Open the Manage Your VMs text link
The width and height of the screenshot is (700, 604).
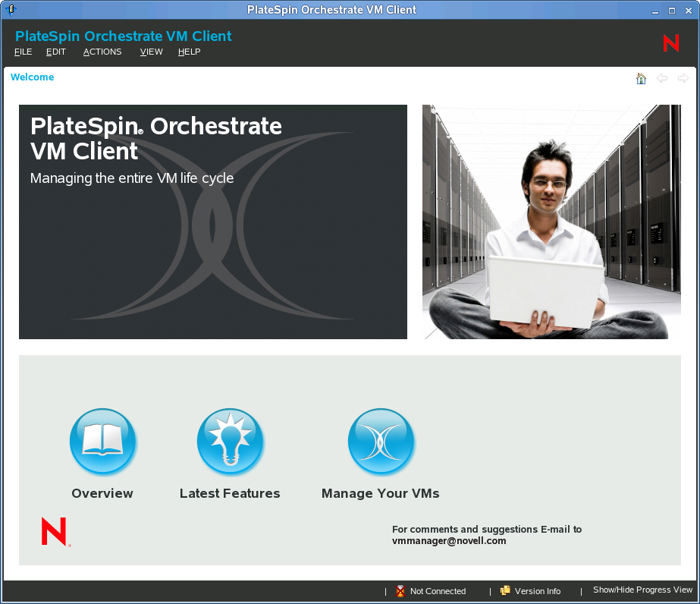(x=381, y=493)
